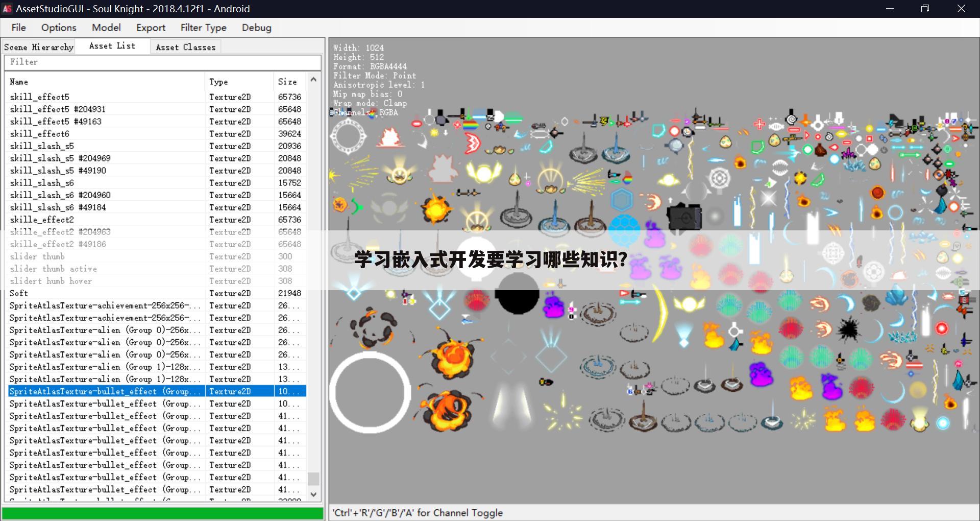Click the large white ring sprite in preview
Image resolution: width=980 pixels, height=521 pixels.
(370, 392)
